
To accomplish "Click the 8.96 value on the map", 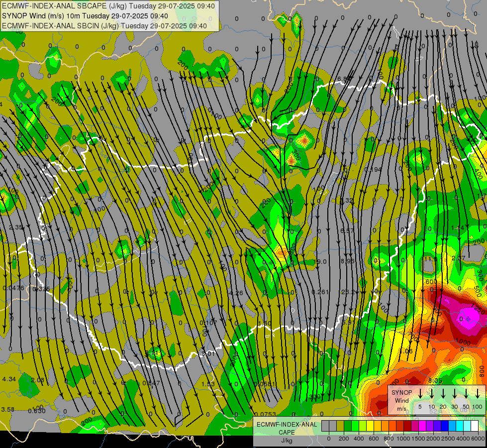I will (x=347, y=261).
